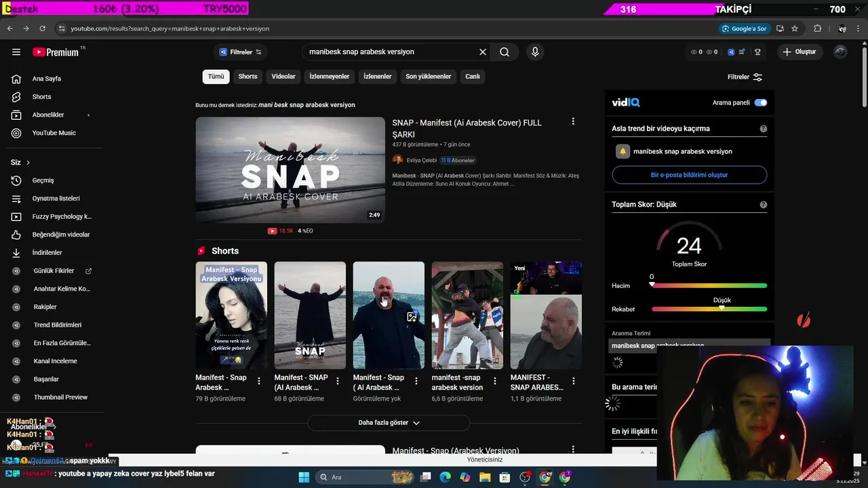Click the Rekabet score slider
Image resolution: width=868 pixels, height=488 pixels.
[x=709, y=309]
